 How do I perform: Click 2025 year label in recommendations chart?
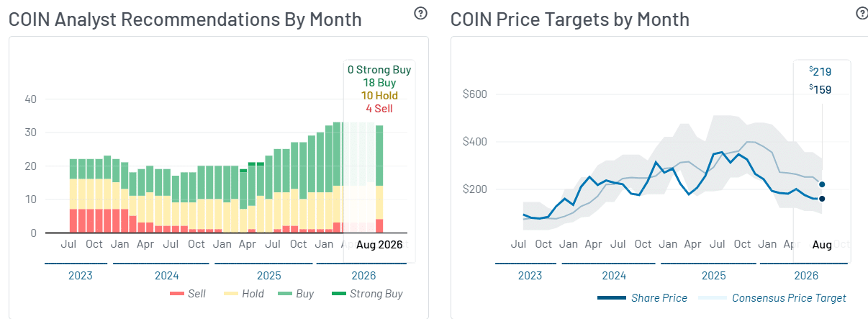click(268, 276)
